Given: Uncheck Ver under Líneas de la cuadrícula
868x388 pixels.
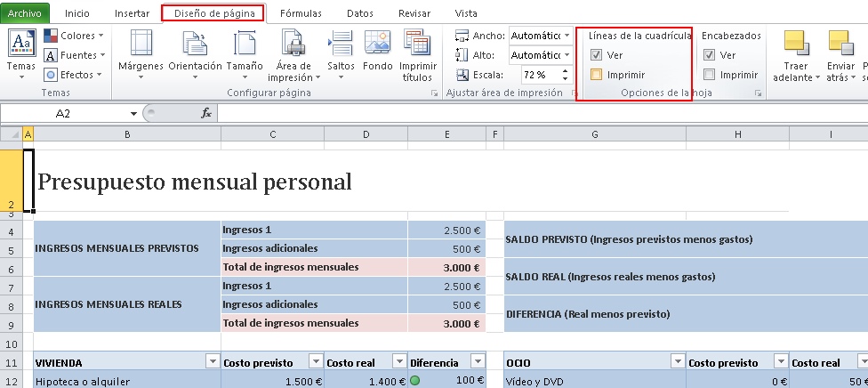Looking at the screenshot, I should tap(597, 55).
